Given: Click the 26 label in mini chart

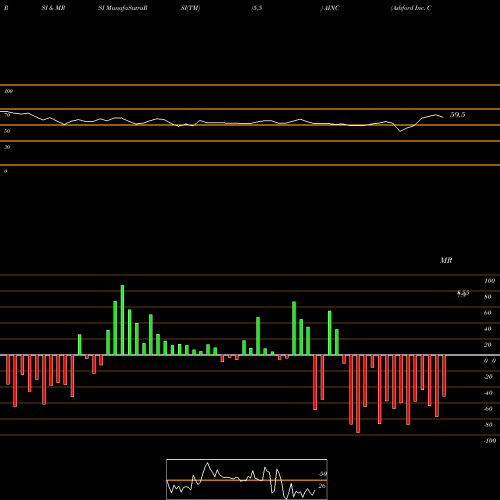Looking at the screenshot, I should (322, 486).
